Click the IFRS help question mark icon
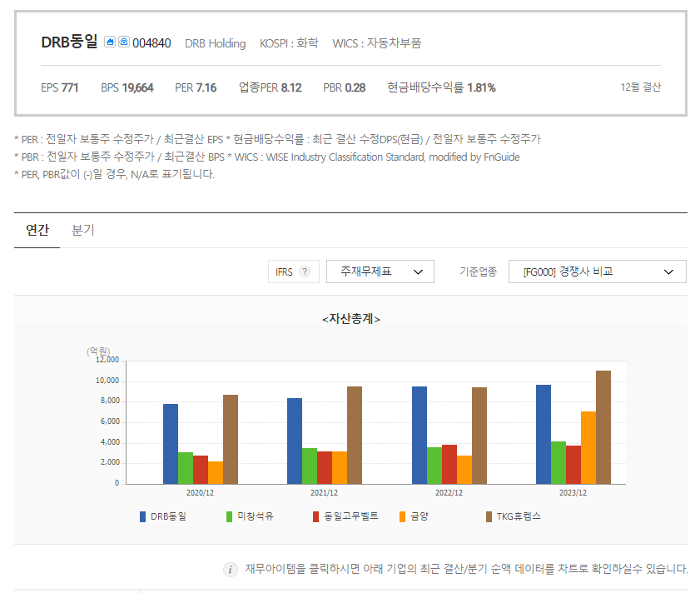 coord(305,272)
